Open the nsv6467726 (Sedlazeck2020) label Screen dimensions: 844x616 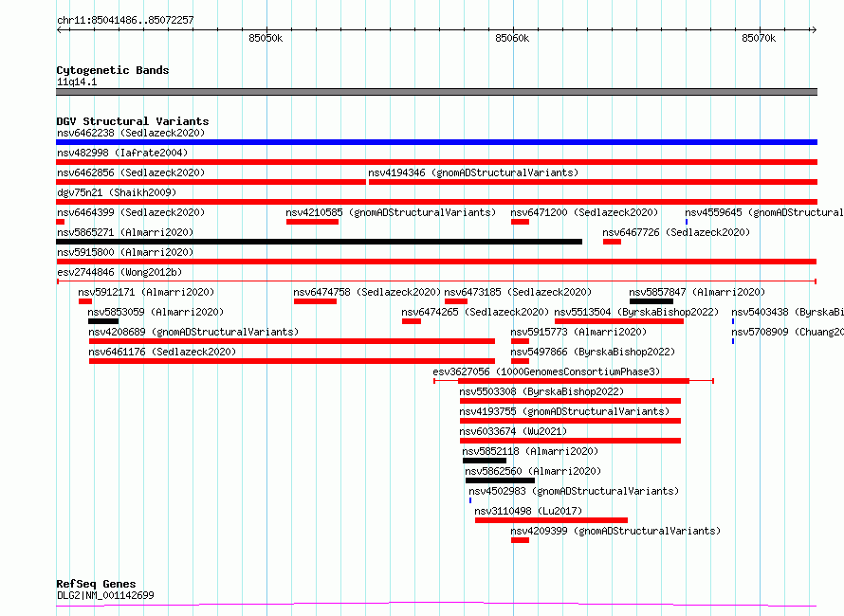point(676,232)
